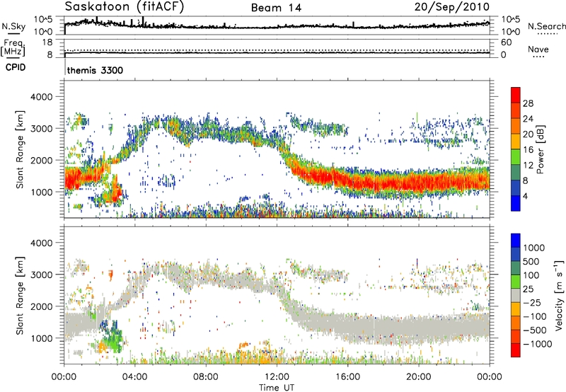The height and width of the screenshot is (392, 566).
Task: Click the '-500' label on Velocity colorbar
Action: (535, 330)
